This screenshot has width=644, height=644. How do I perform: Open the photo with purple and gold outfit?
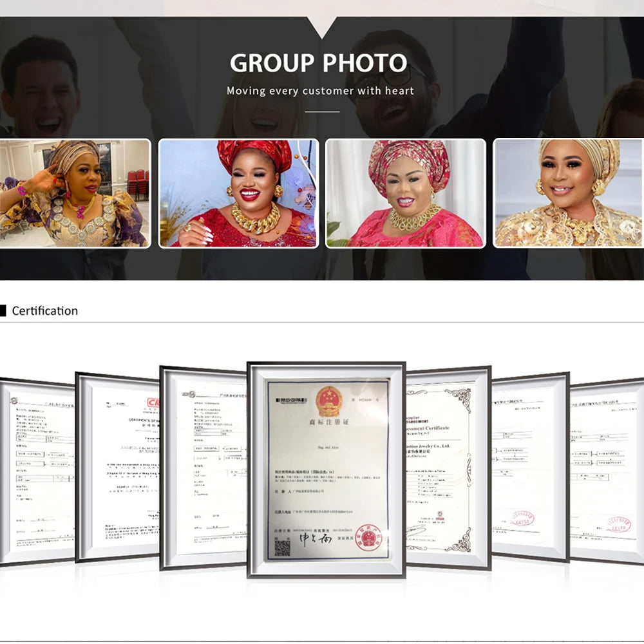click(x=75, y=193)
